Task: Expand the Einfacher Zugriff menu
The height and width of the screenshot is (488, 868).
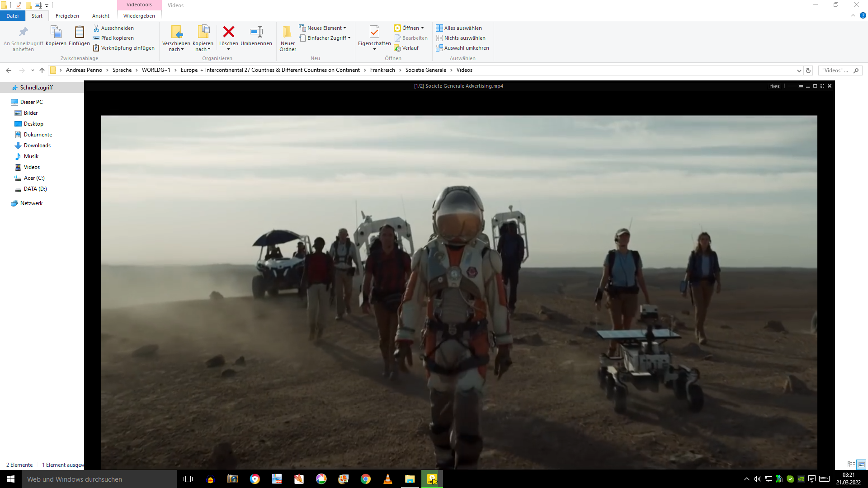Action: [325, 38]
